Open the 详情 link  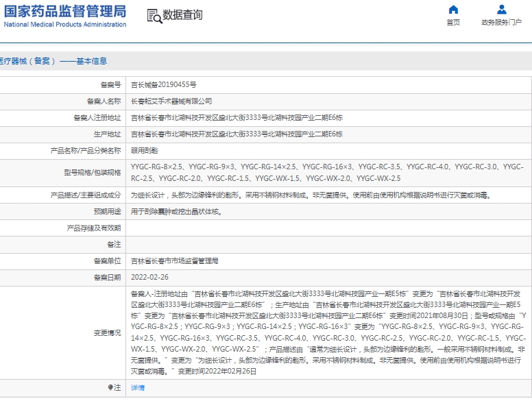coord(138,387)
